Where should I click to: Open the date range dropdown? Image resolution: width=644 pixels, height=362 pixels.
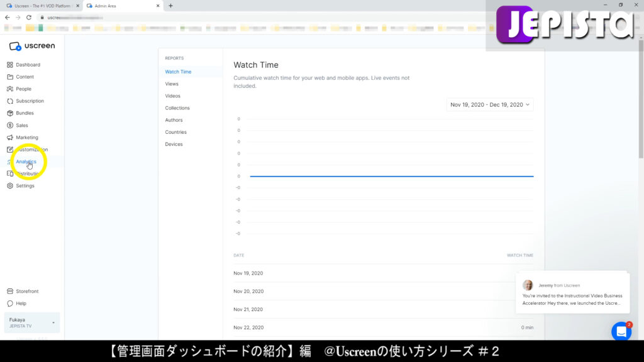click(x=489, y=105)
